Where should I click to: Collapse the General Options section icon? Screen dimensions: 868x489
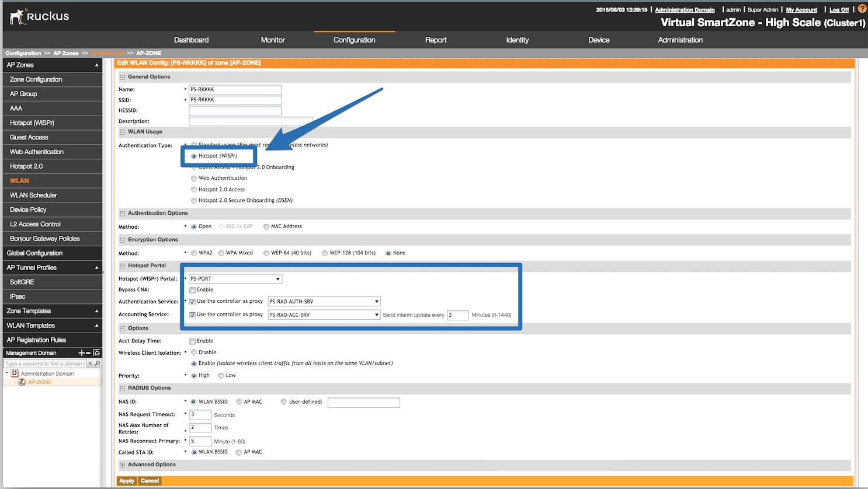click(123, 77)
